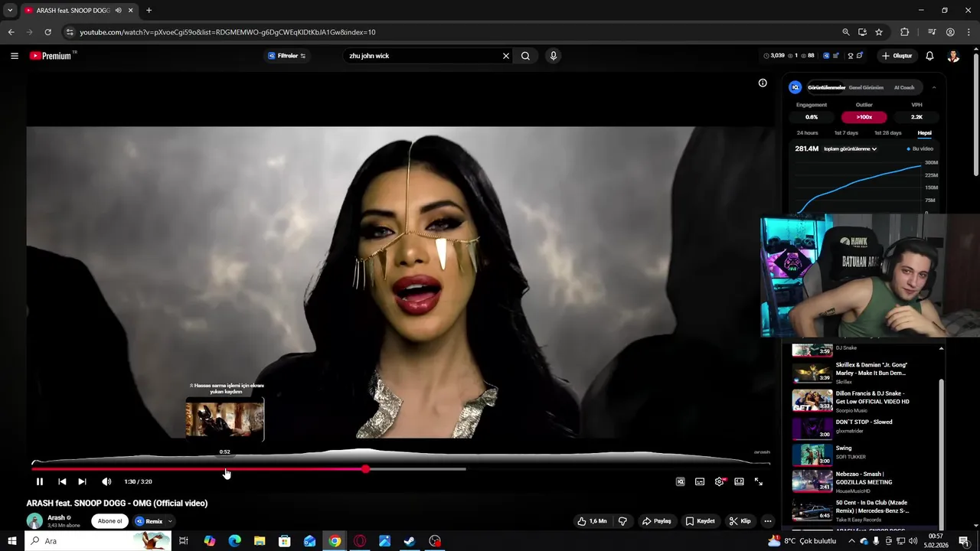
Task: Toggle subtitles in the player
Action: (700, 481)
